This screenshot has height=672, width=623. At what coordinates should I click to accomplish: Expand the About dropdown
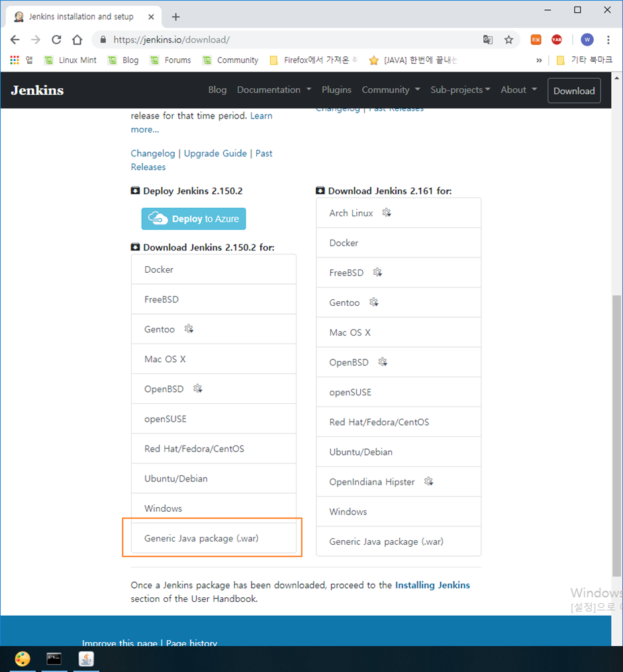519,90
